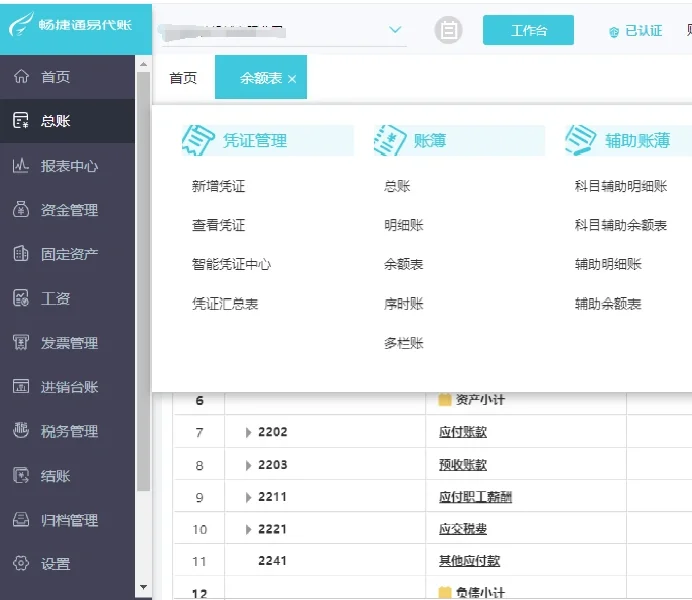Open the company selector dropdown arrow
Viewport: 692px width, 600px height.
tap(395, 30)
